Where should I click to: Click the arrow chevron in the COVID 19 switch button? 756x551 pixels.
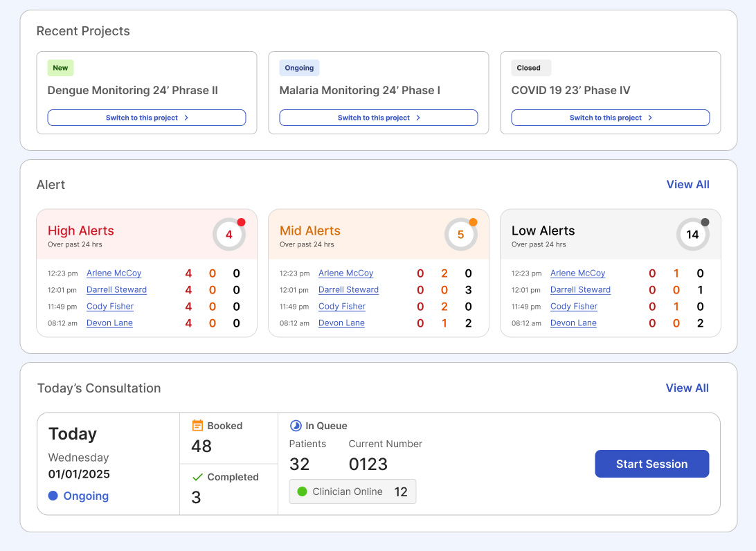click(650, 118)
